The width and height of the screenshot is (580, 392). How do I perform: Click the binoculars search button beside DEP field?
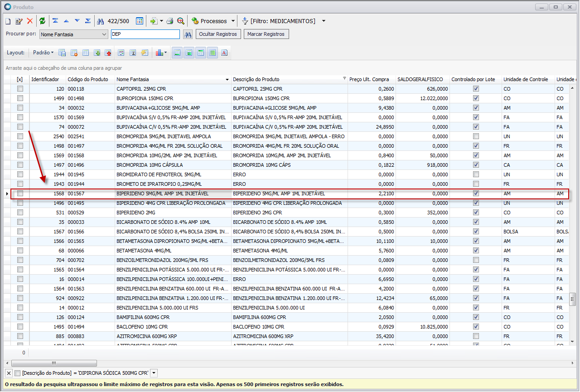(188, 34)
